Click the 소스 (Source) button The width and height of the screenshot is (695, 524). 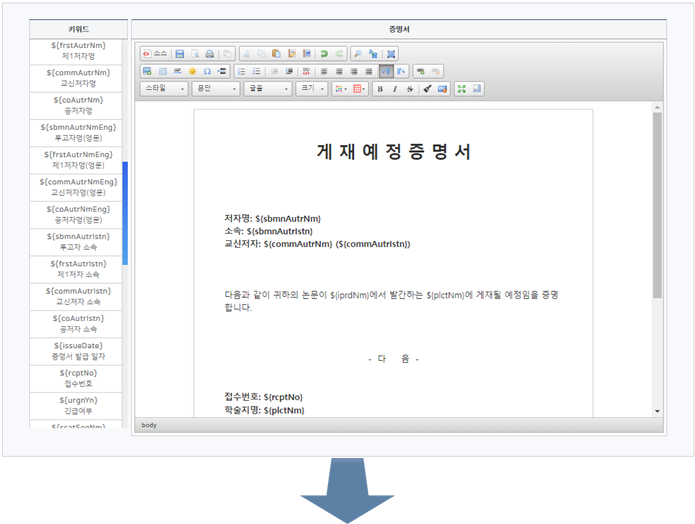coord(154,53)
